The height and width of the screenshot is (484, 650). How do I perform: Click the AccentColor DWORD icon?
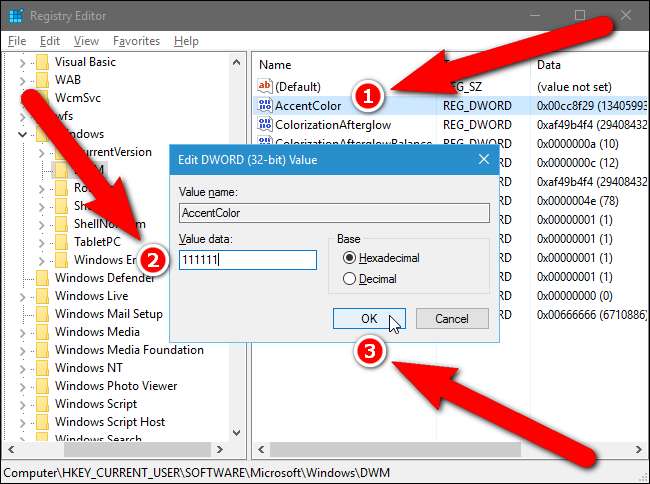264,105
